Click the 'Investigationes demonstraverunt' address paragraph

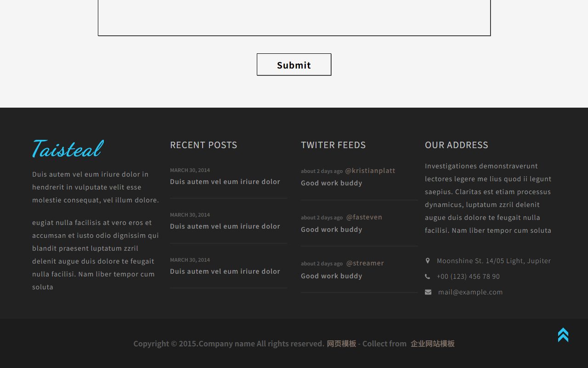pos(488,198)
